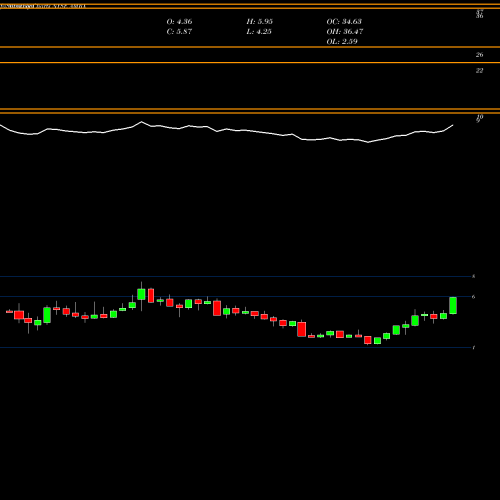Click the 26 price axis label
The height and width of the screenshot is (500, 500).
point(479,55)
